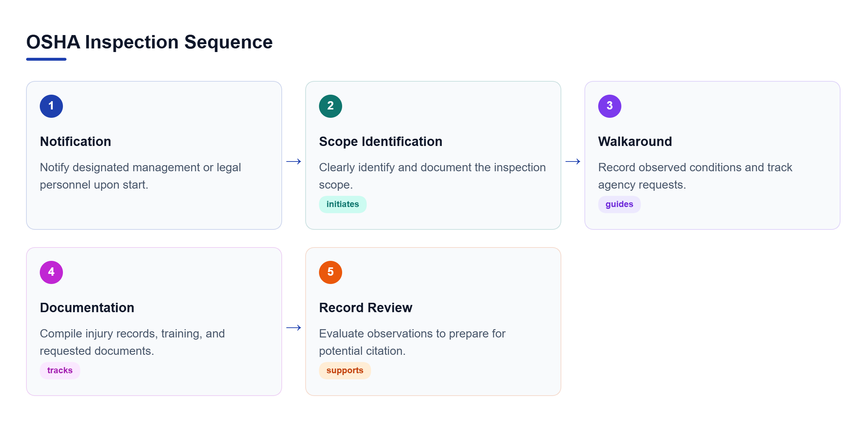Screen dimensions: 868x422
Task: Select the "supports" tag pill
Action: pos(345,371)
